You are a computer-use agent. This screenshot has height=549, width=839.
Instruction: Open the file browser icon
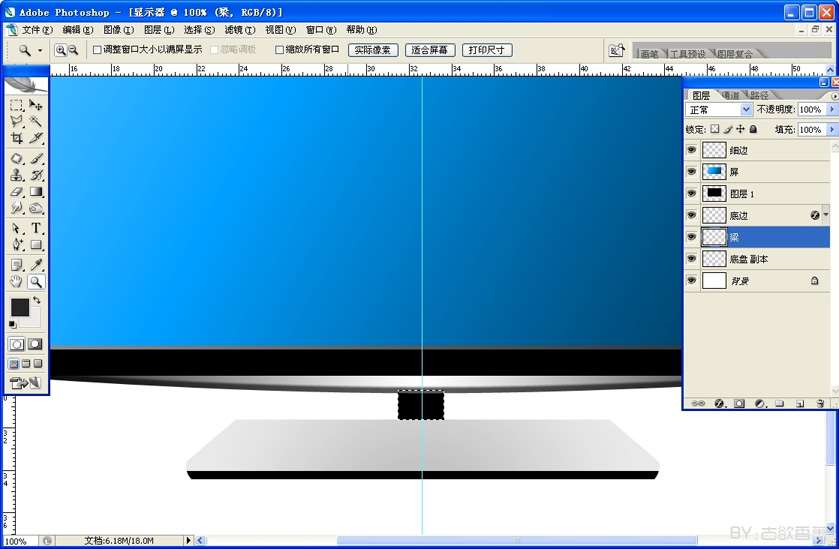tap(616, 51)
